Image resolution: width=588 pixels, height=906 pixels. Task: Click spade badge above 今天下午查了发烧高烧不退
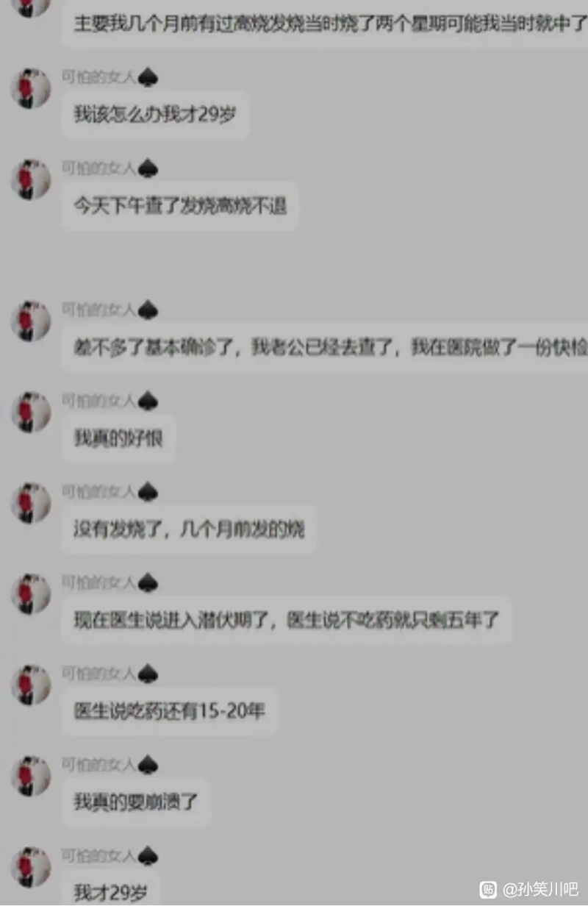[x=148, y=169]
